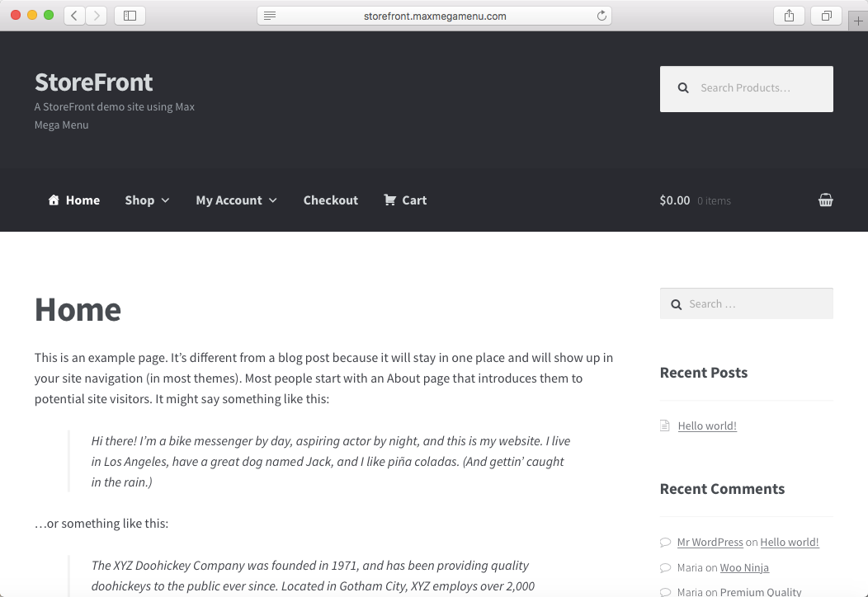The width and height of the screenshot is (868, 597).
Task: Click the Safari address bar URL
Action: click(435, 16)
